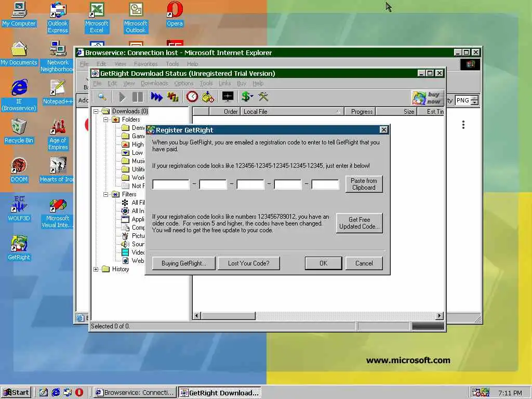Select the High priority folder in tree
Viewport: 532px width, 399px height.
click(x=132, y=144)
